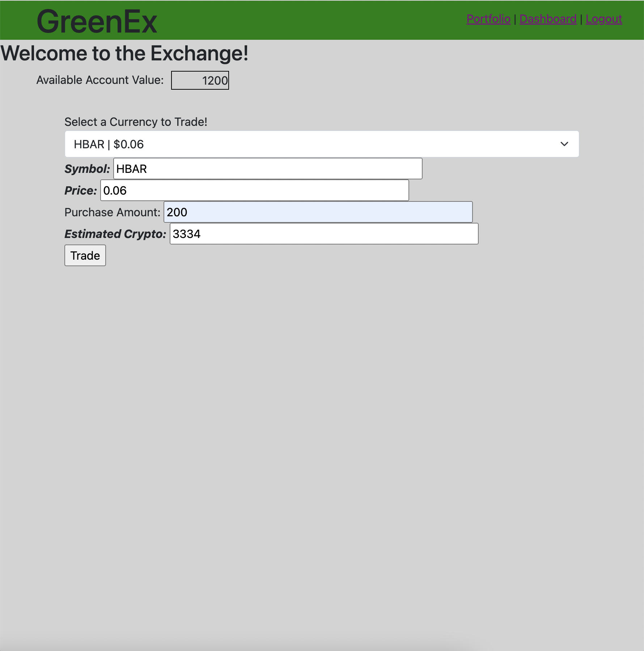
Task: Click the Purchase Amount: label
Action: coord(111,212)
